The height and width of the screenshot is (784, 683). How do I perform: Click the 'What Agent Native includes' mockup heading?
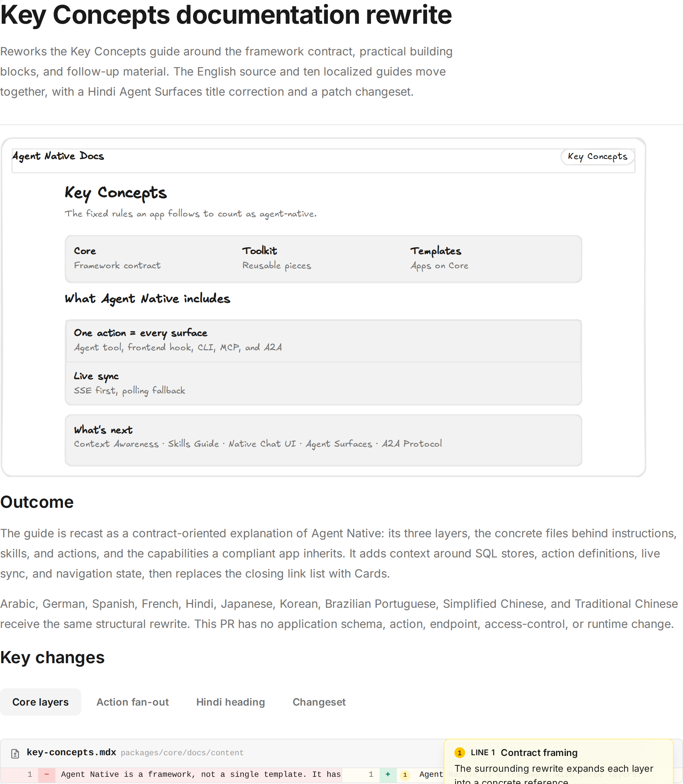click(147, 298)
